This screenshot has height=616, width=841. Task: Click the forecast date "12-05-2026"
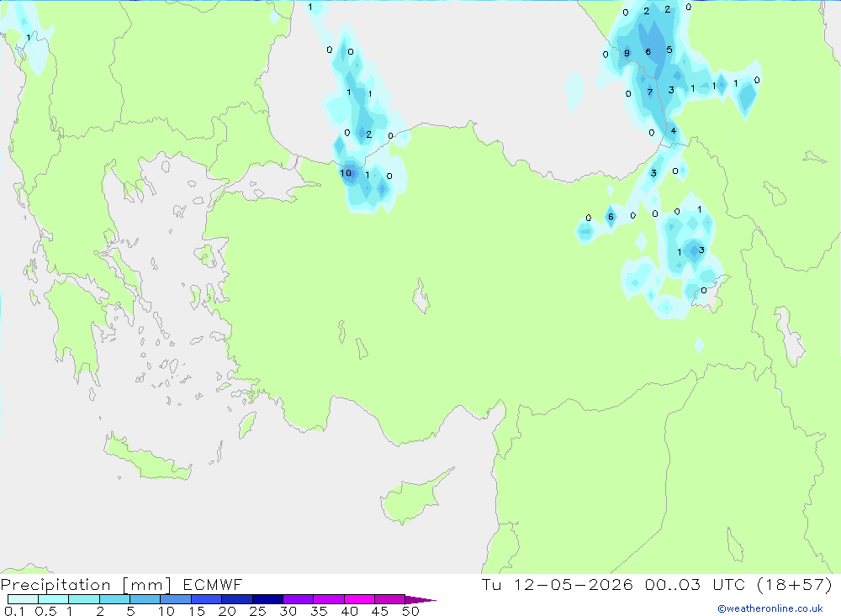[574, 584]
